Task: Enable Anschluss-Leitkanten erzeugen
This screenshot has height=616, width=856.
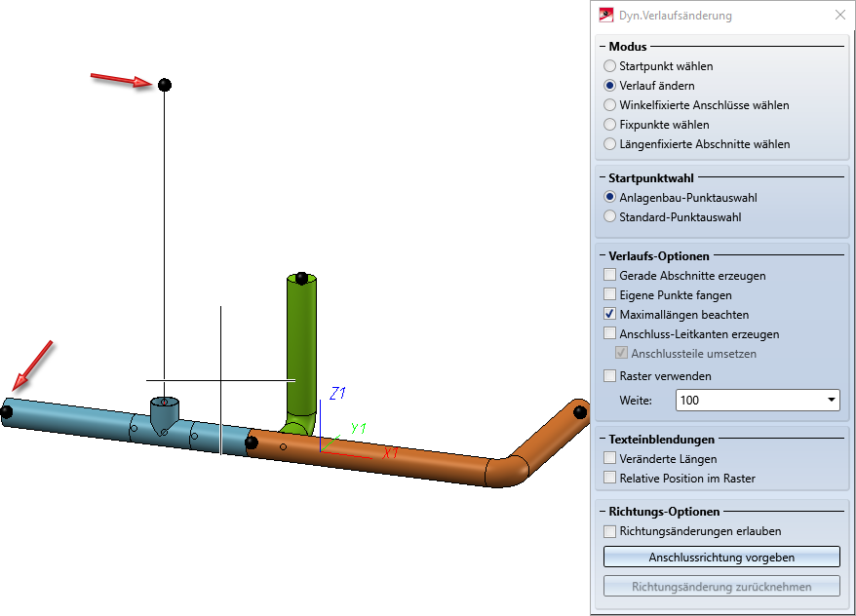Action: [609, 333]
